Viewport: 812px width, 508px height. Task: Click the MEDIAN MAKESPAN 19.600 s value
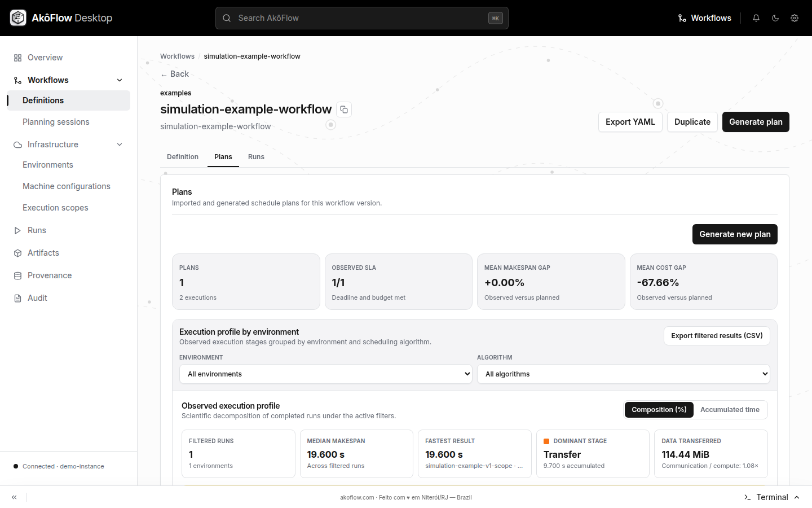tap(326, 454)
